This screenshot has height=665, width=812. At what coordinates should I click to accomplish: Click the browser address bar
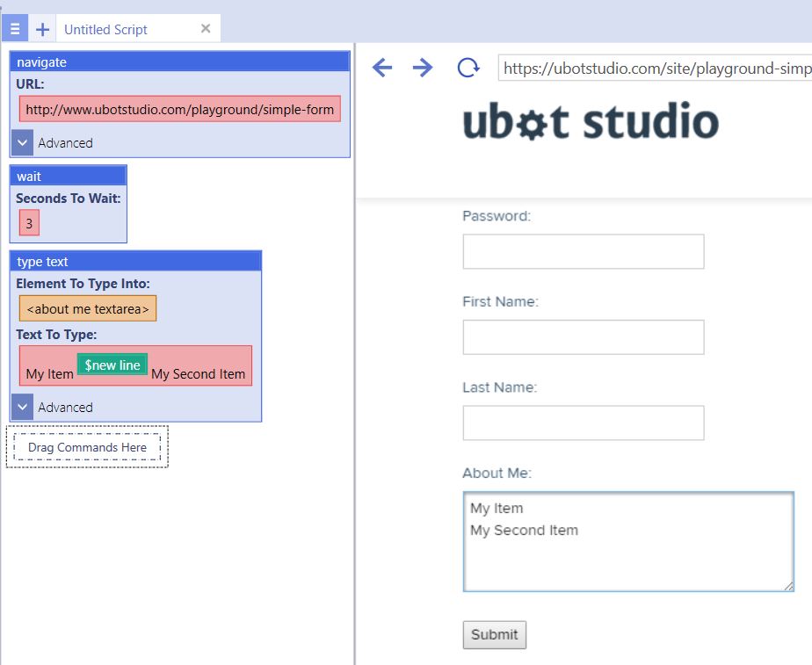pyautogui.click(x=655, y=68)
